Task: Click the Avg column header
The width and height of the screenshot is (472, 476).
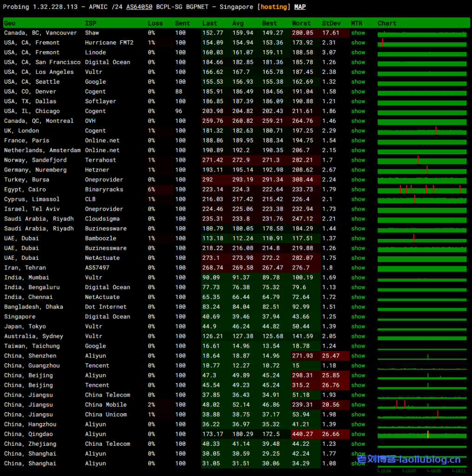Action: (x=238, y=23)
